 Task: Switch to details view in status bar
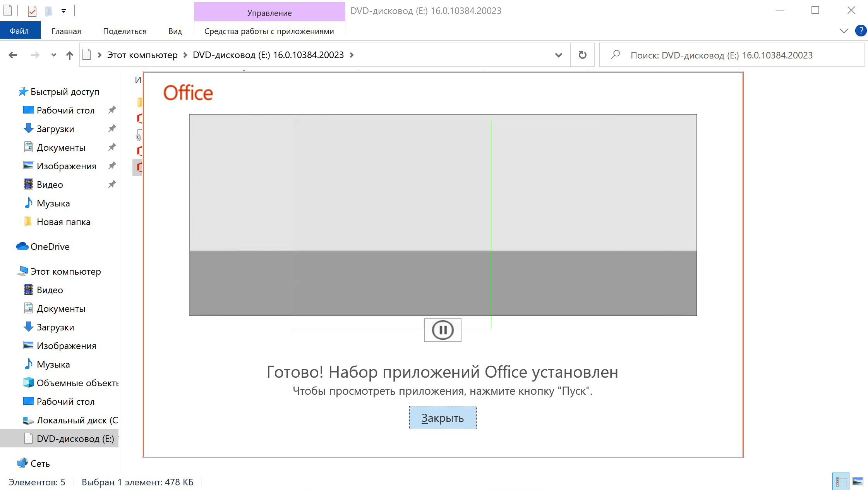841,481
